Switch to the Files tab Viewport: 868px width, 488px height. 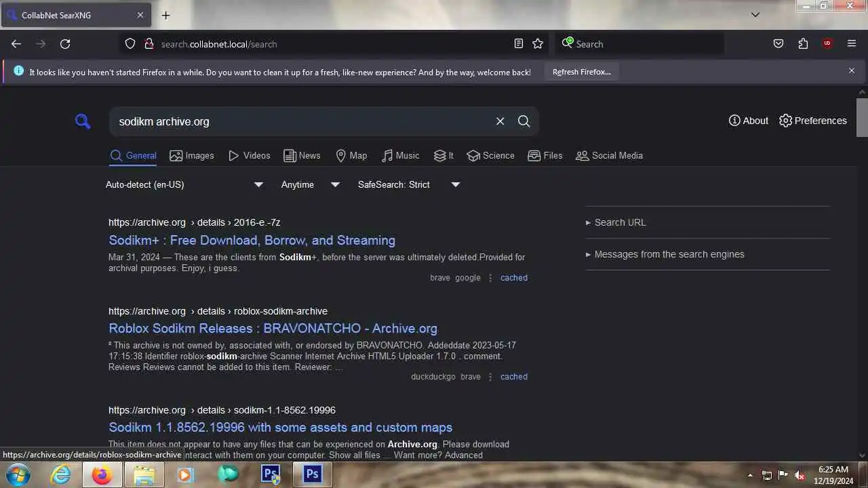coord(545,156)
